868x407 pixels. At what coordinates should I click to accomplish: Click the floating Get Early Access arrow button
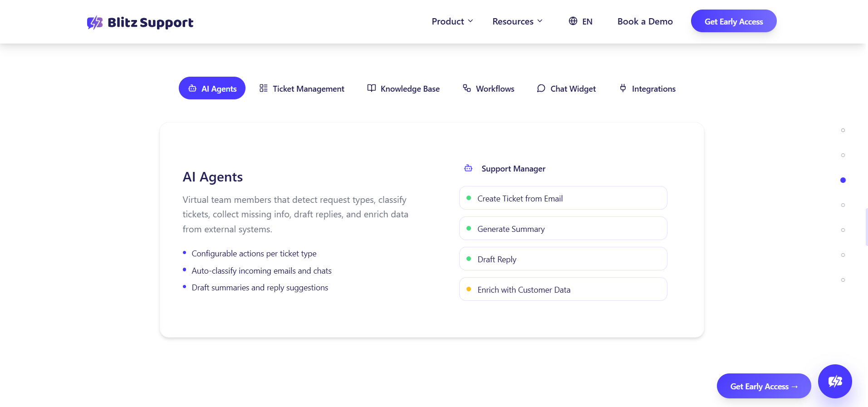point(764,386)
